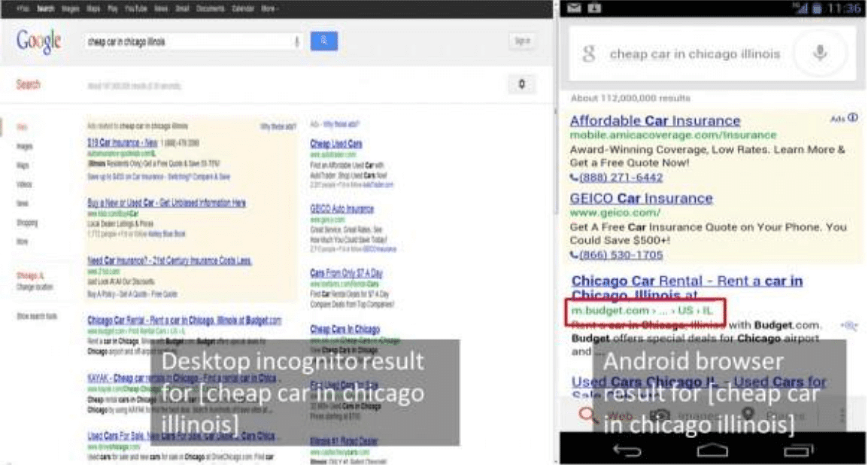
Task: Tap the preview magnifier icon beside Budget result
Action: [x=848, y=326]
